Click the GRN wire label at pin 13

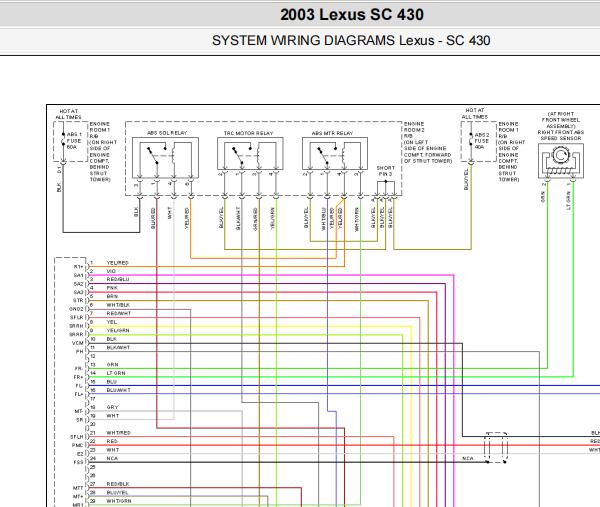coord(112,365)
